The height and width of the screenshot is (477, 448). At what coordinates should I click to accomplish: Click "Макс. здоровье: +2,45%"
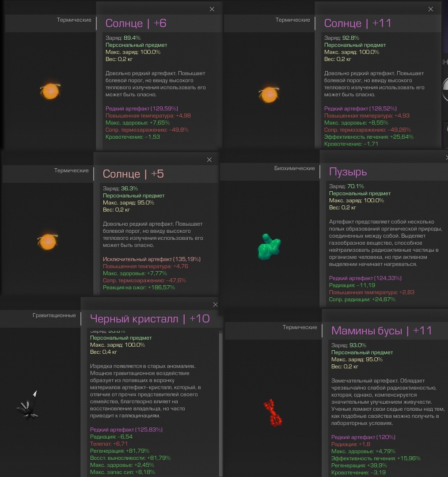point(122,465)
